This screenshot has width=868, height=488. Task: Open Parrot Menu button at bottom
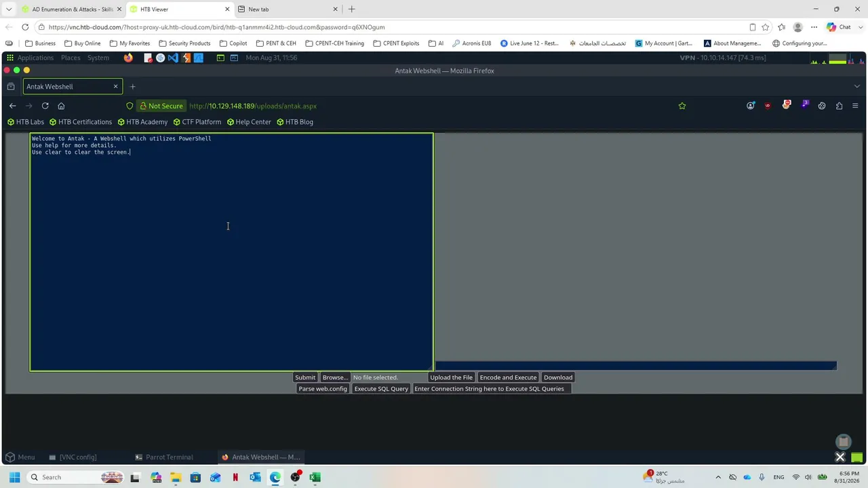tap(20, 457)
